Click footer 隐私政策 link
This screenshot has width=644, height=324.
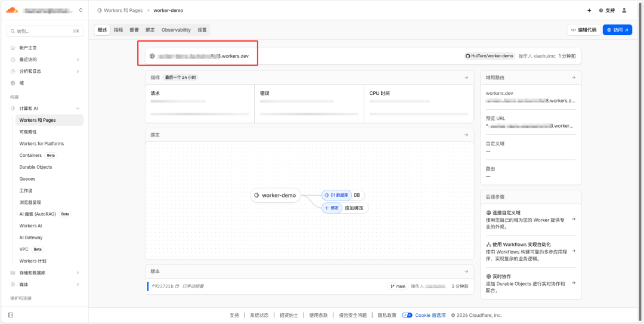[x=387, y=316]
